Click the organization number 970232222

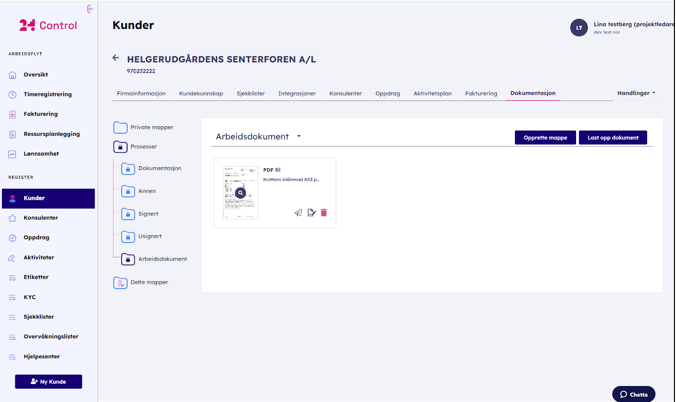click(x=141, y=71)
